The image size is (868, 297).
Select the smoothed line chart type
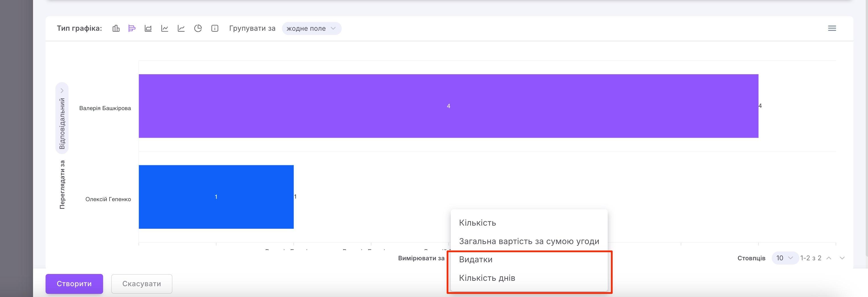pos(181,28)
